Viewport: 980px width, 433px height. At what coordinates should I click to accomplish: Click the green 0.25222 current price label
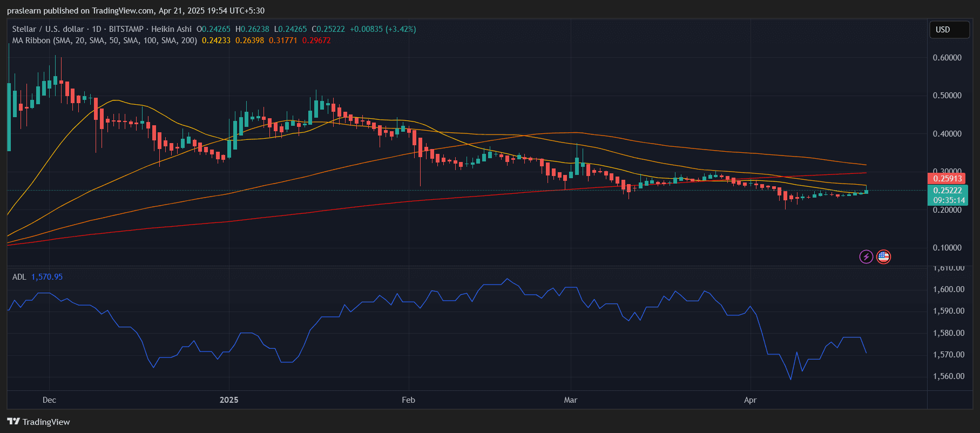point(948,190)
